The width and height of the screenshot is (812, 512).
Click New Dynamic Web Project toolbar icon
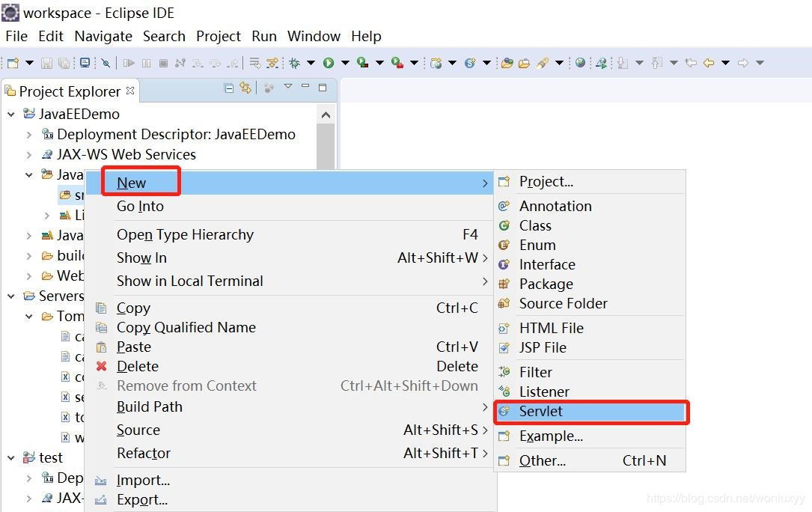click(436, 63)
